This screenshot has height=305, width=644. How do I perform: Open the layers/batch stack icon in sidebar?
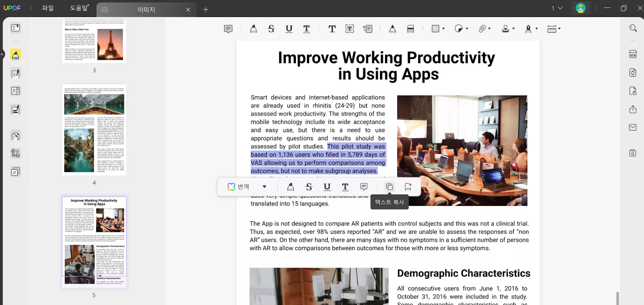(15, 172)
